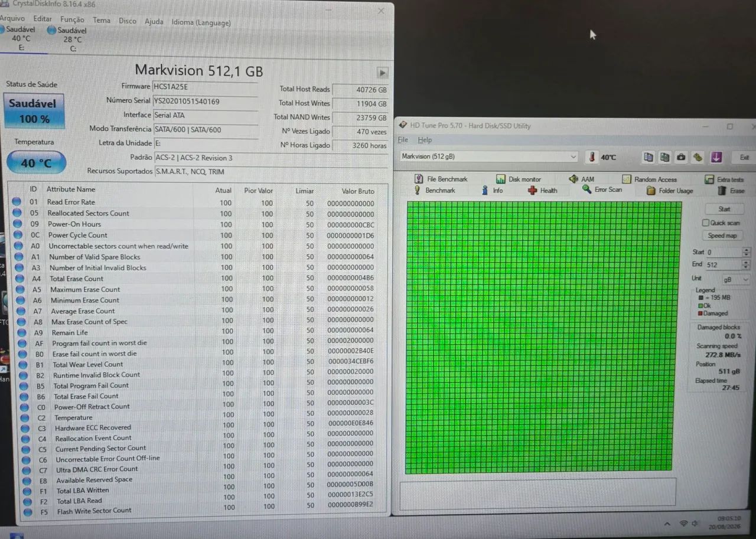The image size is (756, 539).
Task: Open the Ajuda menu
Action: coord(154,21)
